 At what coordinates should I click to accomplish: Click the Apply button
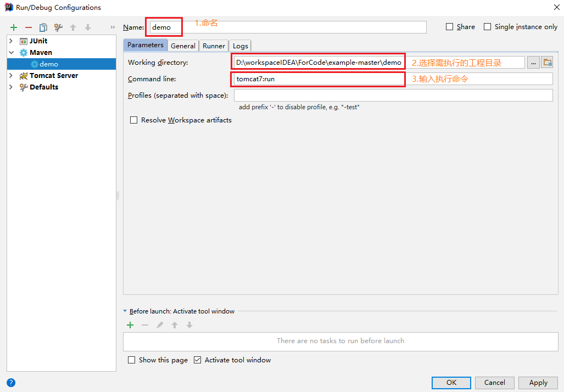pyautogui.click(x=538, y=383)
